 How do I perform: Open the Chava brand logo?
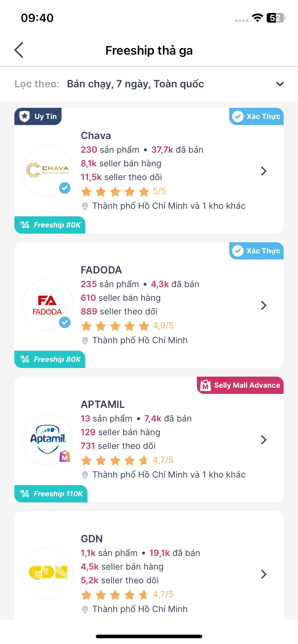(48, 171)
